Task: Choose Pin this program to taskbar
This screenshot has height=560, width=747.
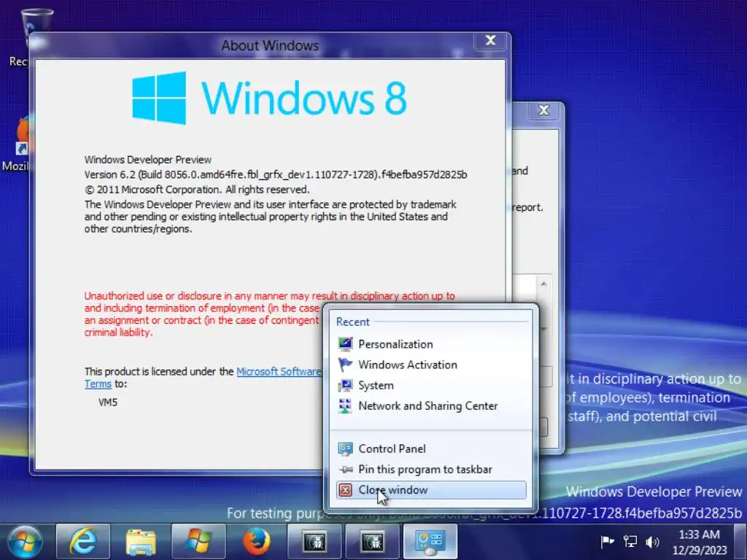Action: (x=431, y=469)
